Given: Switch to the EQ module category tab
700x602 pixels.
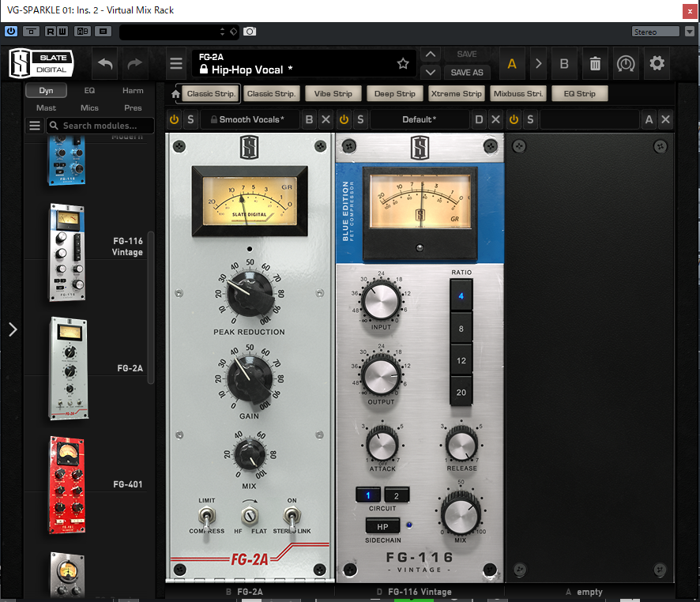Looking at the screenshot, I should click(x=89, y=91).
